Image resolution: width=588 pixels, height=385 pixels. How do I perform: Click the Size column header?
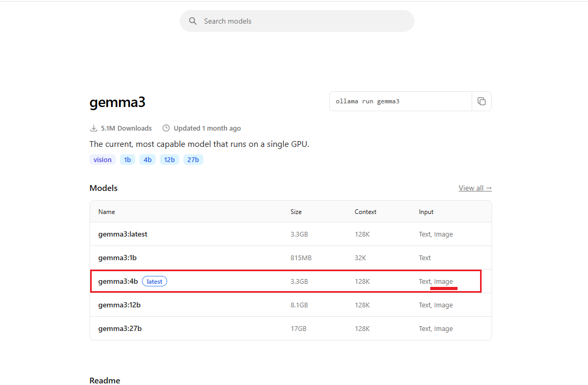pos(296,212)
